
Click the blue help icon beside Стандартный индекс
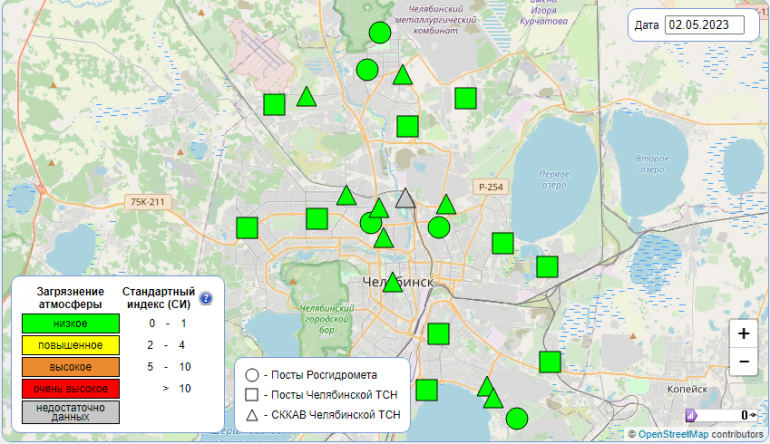pos(206,297)
